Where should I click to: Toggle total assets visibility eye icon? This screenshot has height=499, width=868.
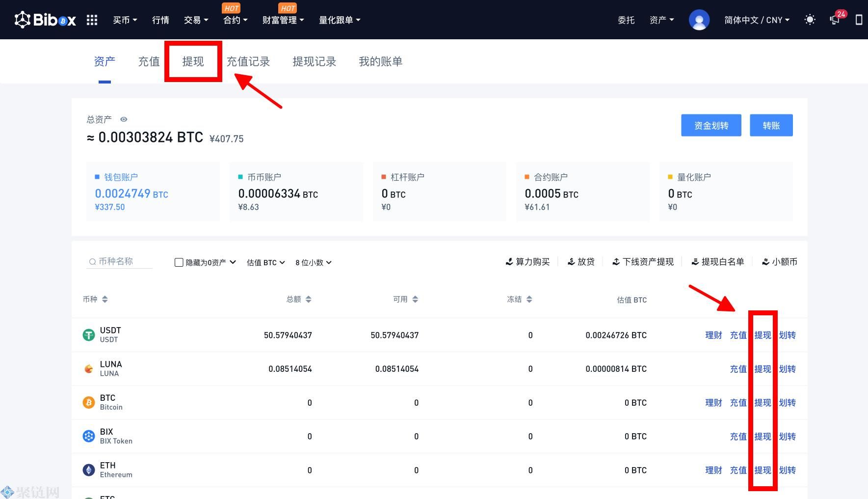(124, 119)
